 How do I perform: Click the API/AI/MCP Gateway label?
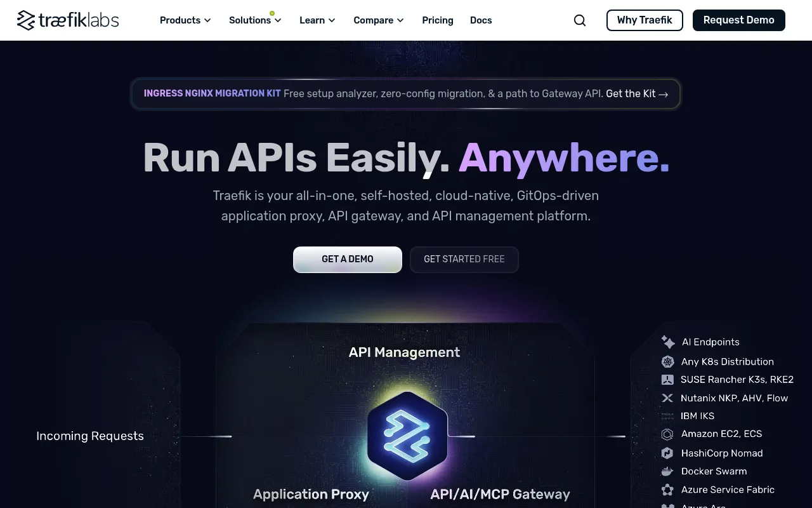501,494
